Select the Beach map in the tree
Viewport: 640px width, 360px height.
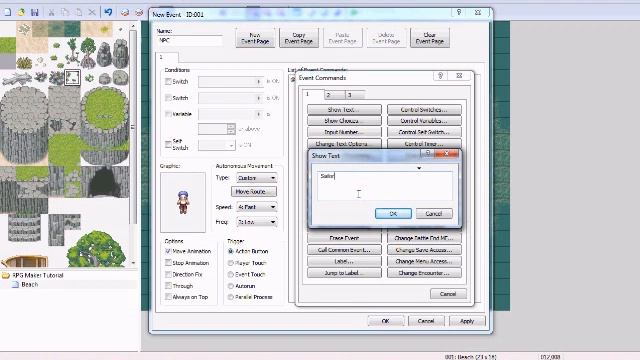click(x=29, y=284)
